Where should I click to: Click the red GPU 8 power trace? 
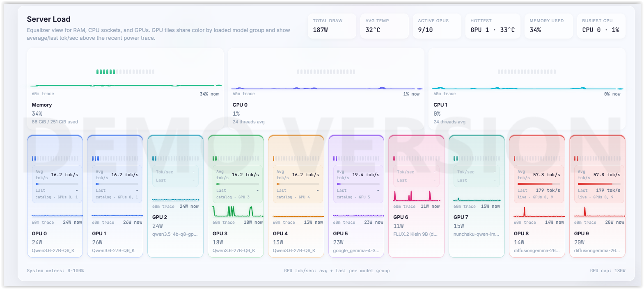coord(539,212)
